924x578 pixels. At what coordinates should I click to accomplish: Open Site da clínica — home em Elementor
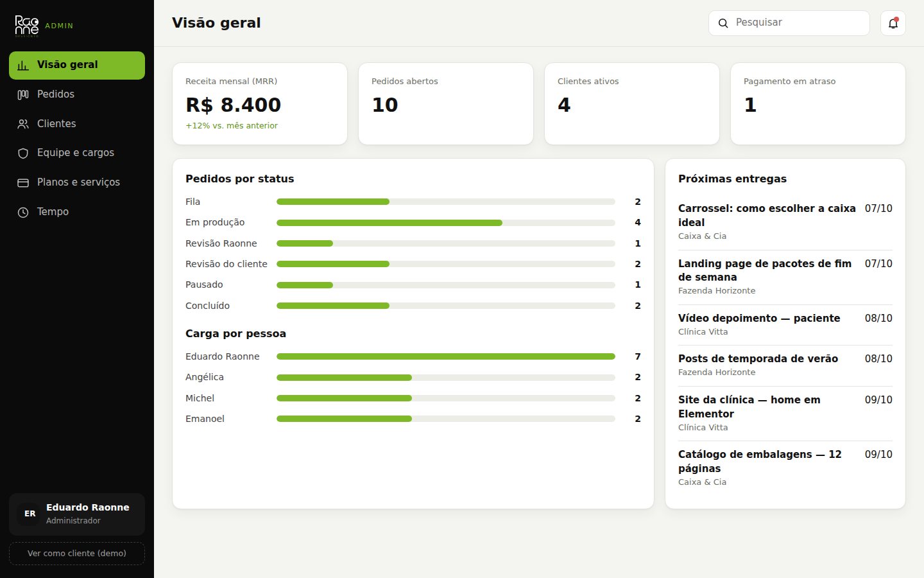coord(785,413)
